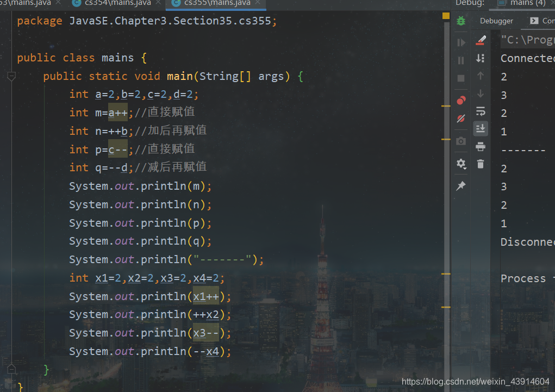Click the class name mains in declaration

pyautogui.click(x=117, y=58)
